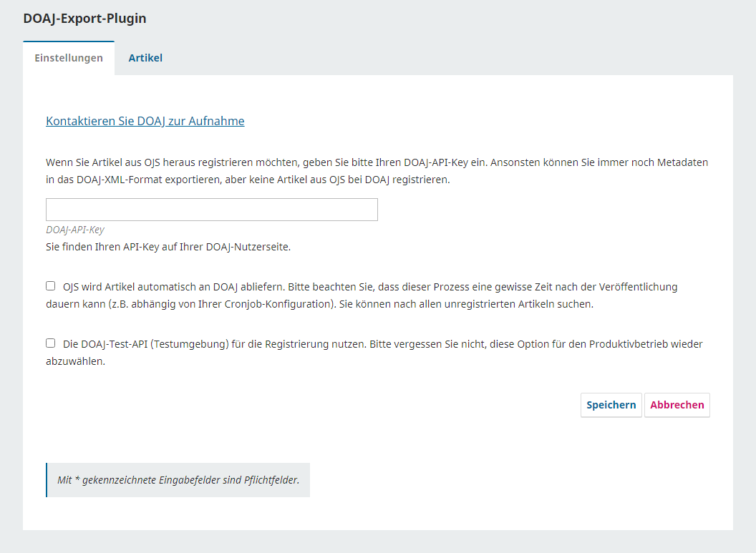Switch to the Artikel tab

pos(145,58)
